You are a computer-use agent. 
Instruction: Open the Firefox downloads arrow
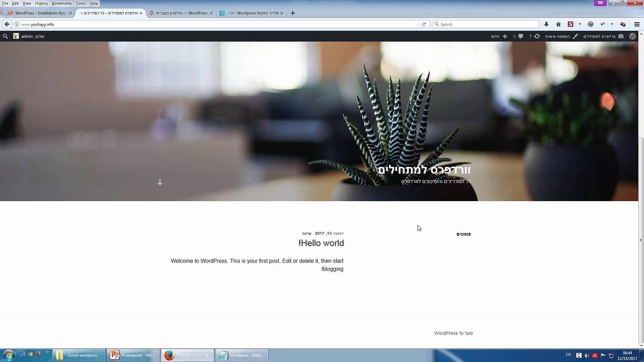546,24
